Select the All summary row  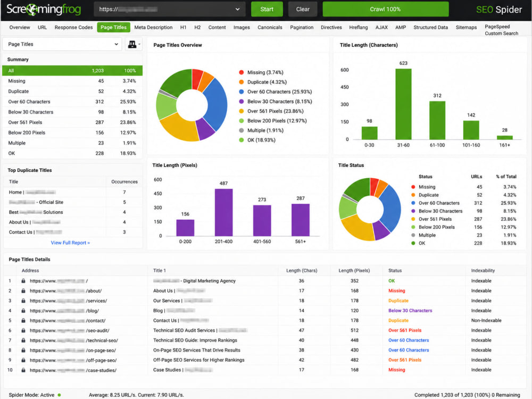pos(72,71)
